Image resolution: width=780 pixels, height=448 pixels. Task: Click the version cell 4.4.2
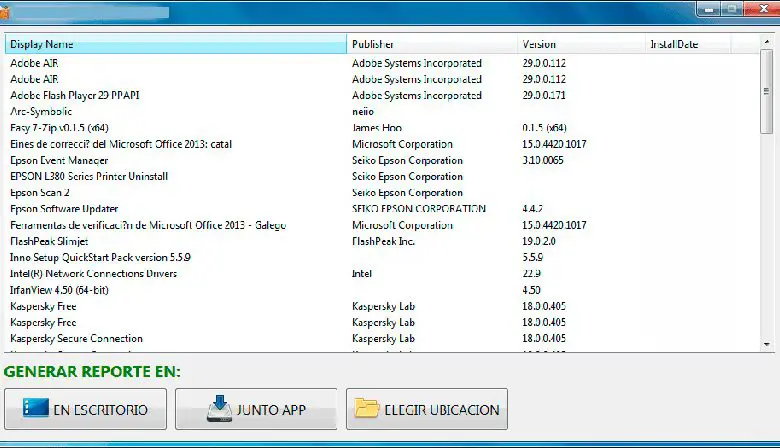(x=532, y=209)
